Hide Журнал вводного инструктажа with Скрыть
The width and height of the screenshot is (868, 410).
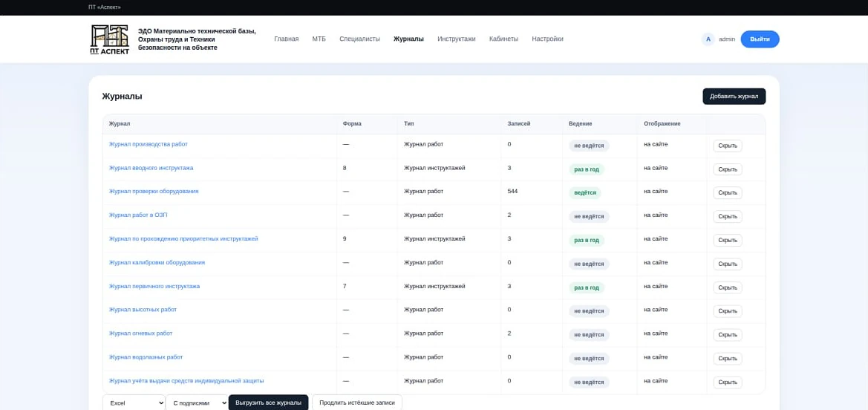coord(728,169)
